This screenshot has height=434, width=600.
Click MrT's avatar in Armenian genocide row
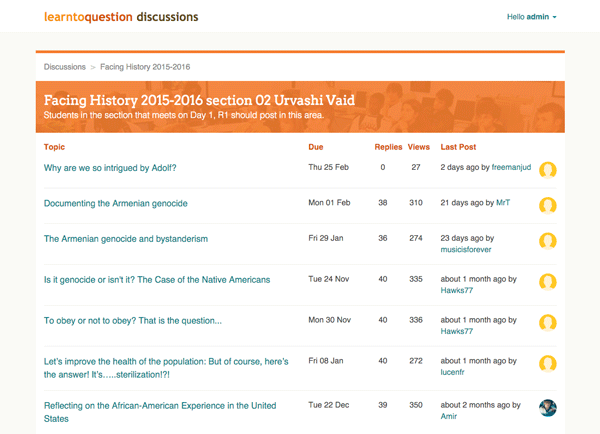[548, 206]
